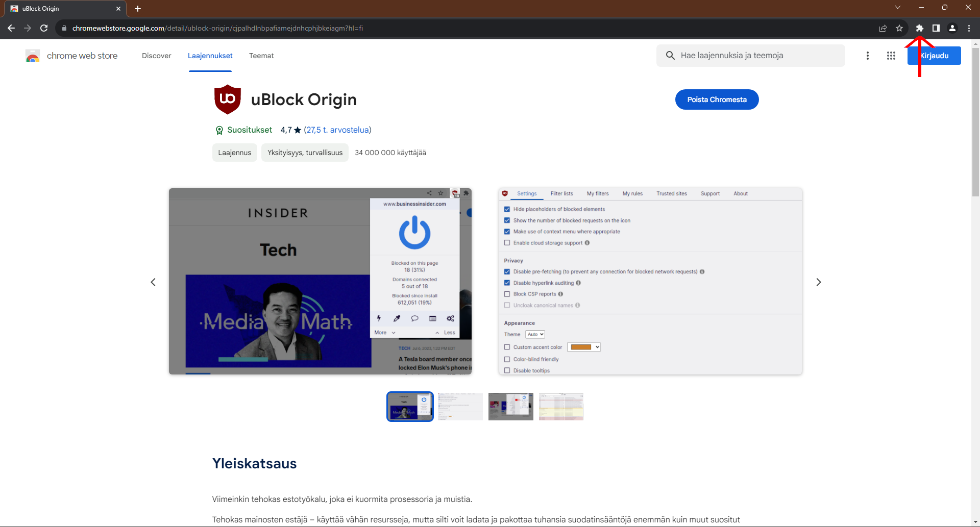Open the Chrome three-dot menu

(x=969, y=28)
